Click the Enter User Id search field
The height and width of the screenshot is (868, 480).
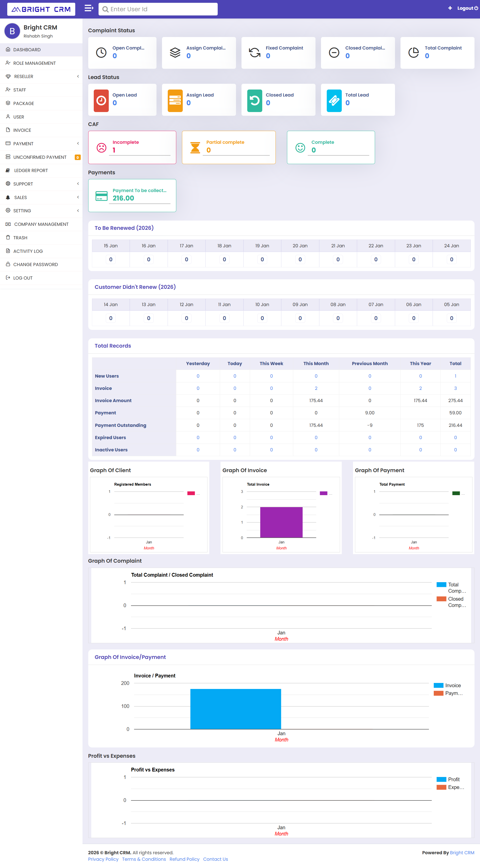pos(158,9)
